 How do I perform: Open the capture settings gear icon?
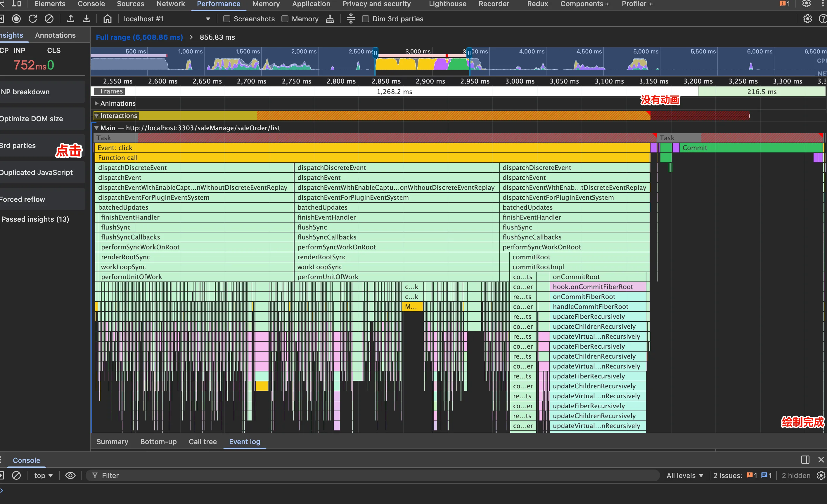[807, 19]
